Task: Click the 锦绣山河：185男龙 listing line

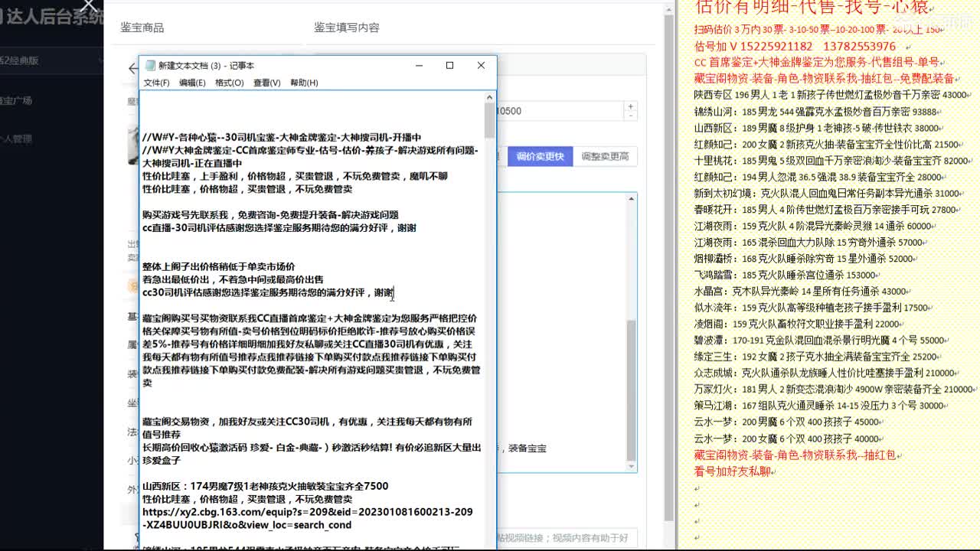Action: tap(815, 112)
